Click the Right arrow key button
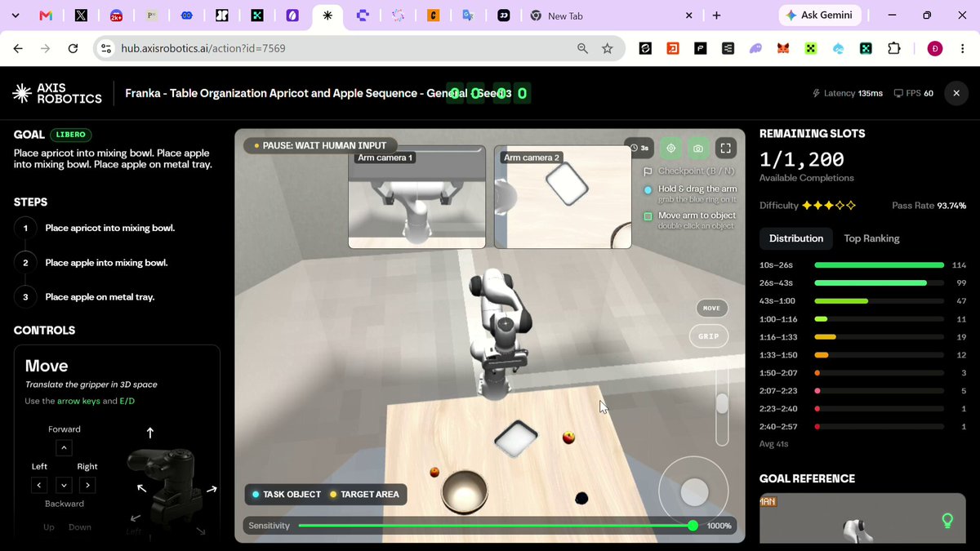 click(x=87, y=485)
